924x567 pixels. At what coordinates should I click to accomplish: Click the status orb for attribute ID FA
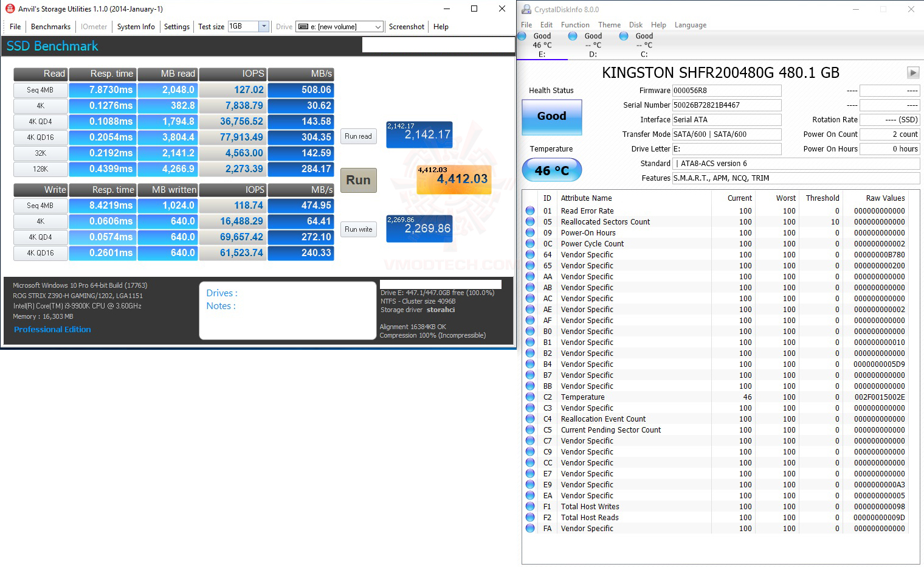(530, 529)
